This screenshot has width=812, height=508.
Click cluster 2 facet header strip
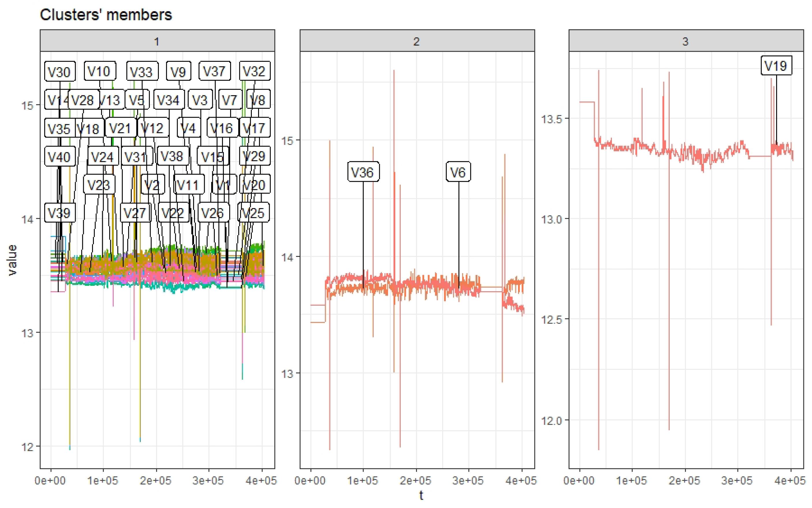[x=417, y=41]
